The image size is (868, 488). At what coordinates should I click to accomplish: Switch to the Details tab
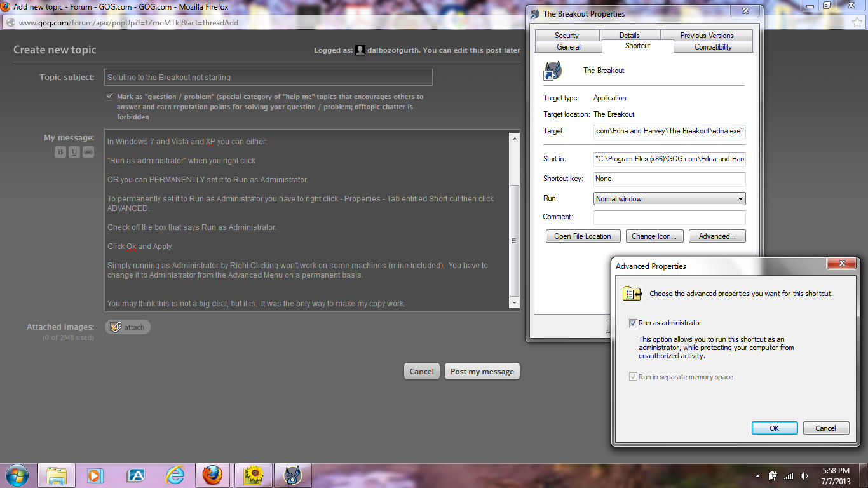pos(630,36)
